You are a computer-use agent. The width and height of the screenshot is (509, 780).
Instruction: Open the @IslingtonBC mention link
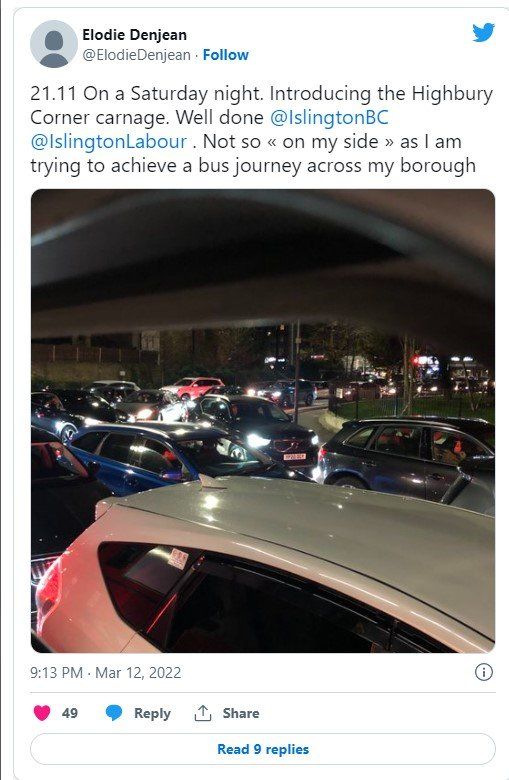329,117
